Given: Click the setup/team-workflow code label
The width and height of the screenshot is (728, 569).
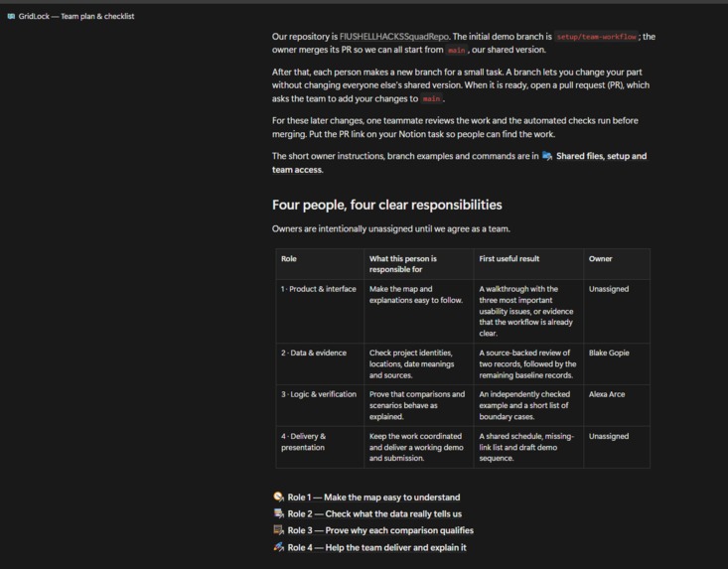Looking at the screenshot, I should click(596, 37).
